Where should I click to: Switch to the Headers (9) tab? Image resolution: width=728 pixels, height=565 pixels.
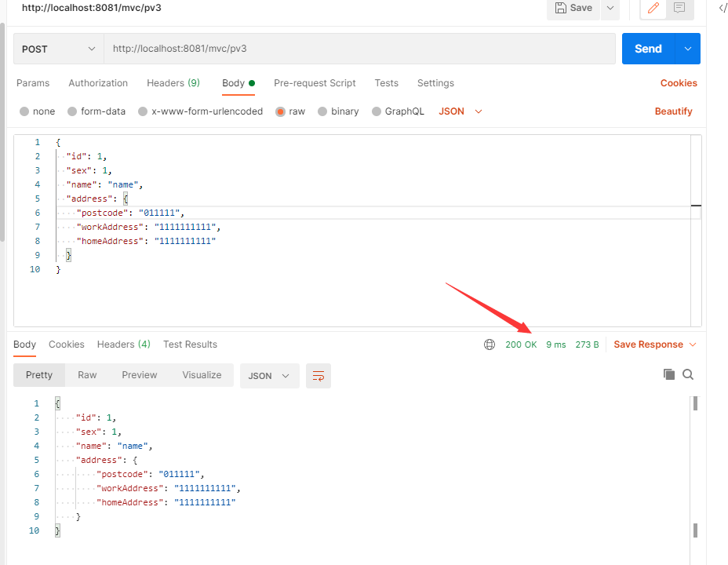173,83
